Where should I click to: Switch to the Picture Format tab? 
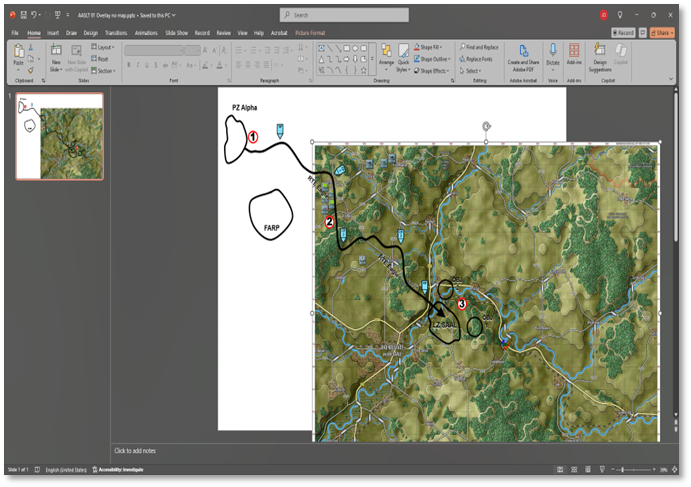coord(310,33)
